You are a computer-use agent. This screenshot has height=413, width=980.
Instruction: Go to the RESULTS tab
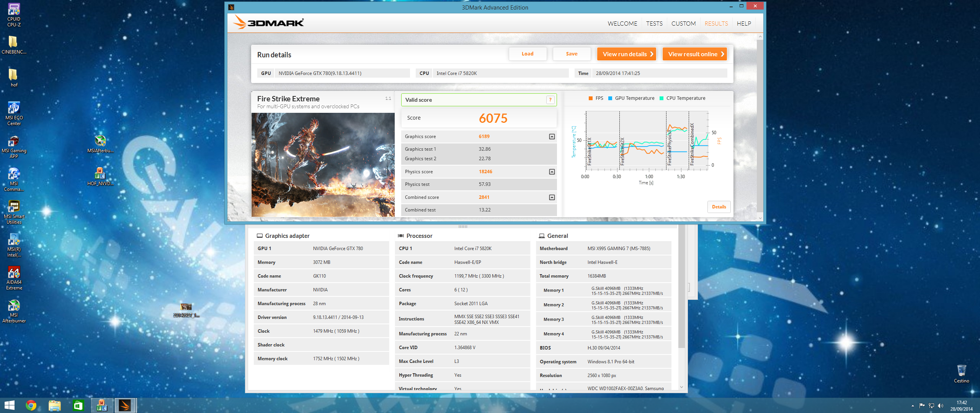click(x=716, y=23)
